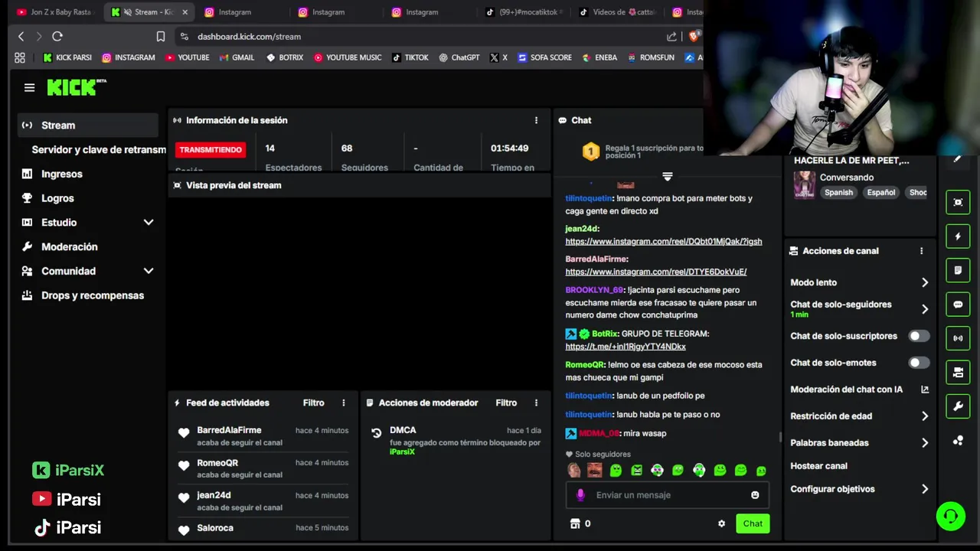Viewport: 980px width, 551px height.
Task: Switch to Jon Z x Baby Rasta tab
Action: pos(54,12)
